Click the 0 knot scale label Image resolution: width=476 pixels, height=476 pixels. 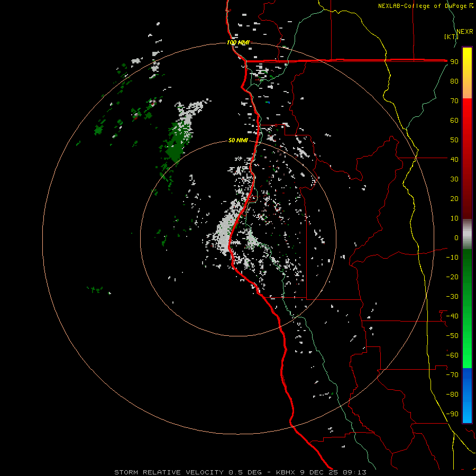456,237
